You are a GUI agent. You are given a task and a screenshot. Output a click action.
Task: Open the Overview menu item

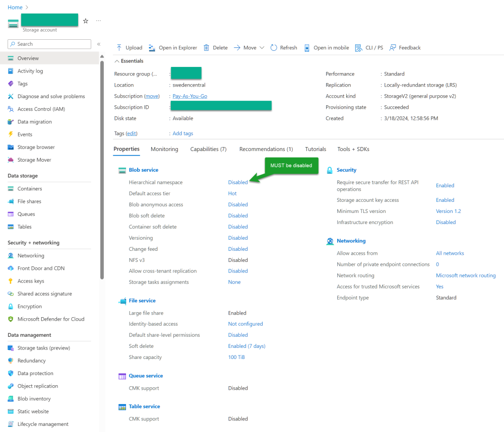49,58
